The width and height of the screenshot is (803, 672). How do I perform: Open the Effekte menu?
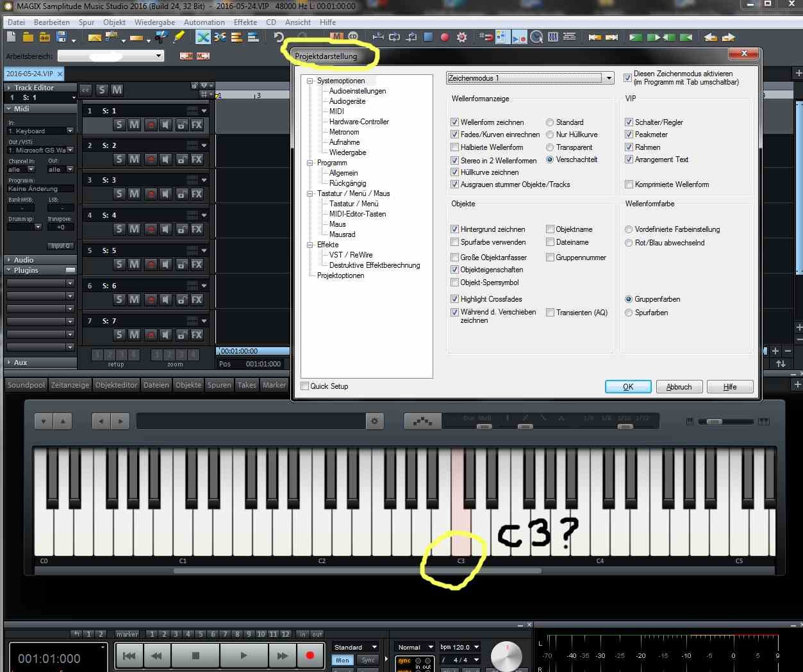pos(245,22)
